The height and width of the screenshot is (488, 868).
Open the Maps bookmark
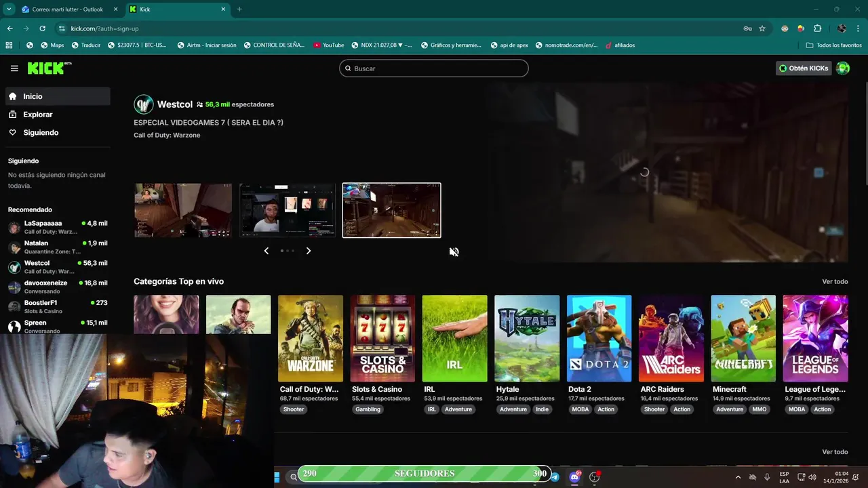pyautogui.click(x=52, y=45)
